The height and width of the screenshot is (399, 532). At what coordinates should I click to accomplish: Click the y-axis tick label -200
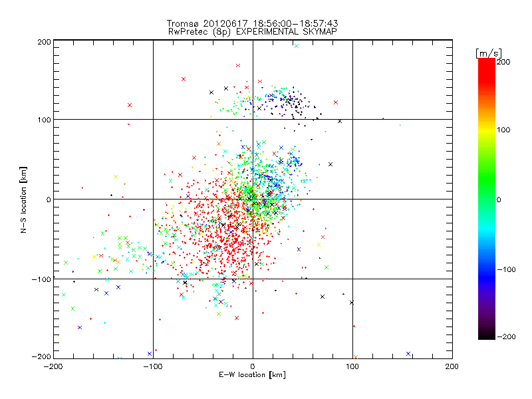[x=41, y=356]
